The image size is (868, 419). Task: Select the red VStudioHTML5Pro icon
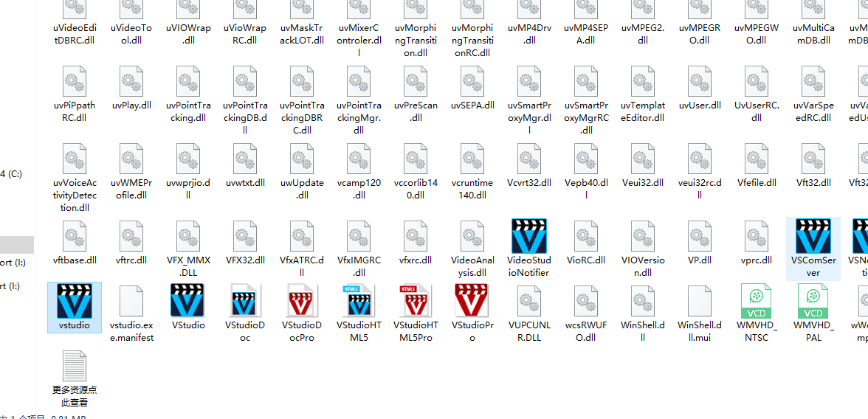pyautogui.click(x=416, y=301)
